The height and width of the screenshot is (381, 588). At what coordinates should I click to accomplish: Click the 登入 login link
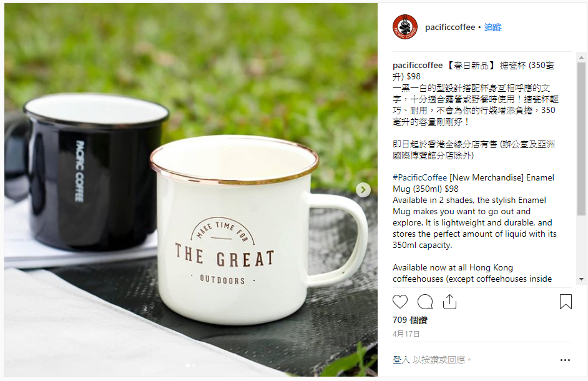pyautogui.click(x=401, y=360)
